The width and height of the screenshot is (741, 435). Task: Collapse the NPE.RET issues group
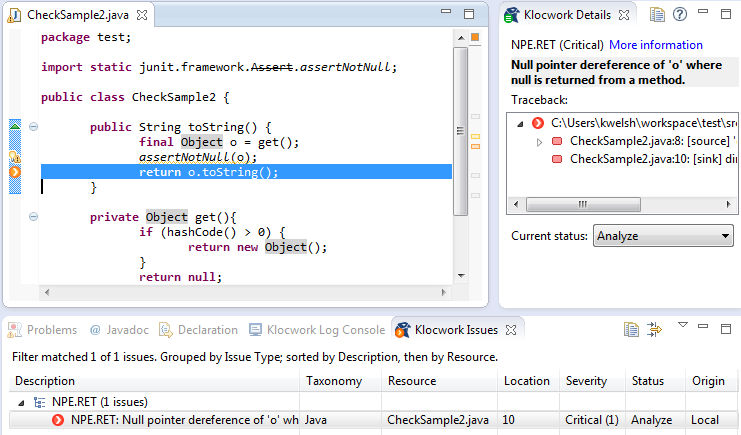pyautogui.click(x=23, y=401)
